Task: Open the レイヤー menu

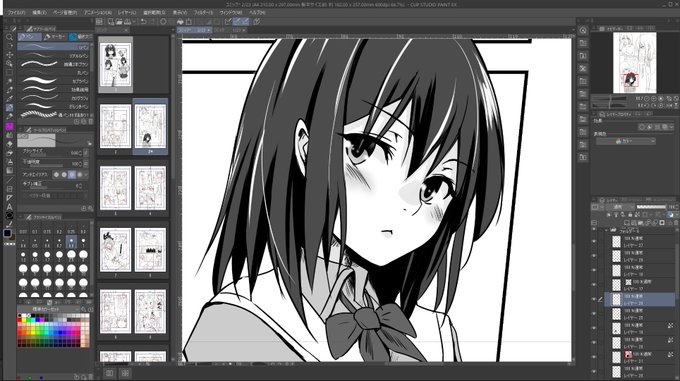Action: (x=127, y=13)
